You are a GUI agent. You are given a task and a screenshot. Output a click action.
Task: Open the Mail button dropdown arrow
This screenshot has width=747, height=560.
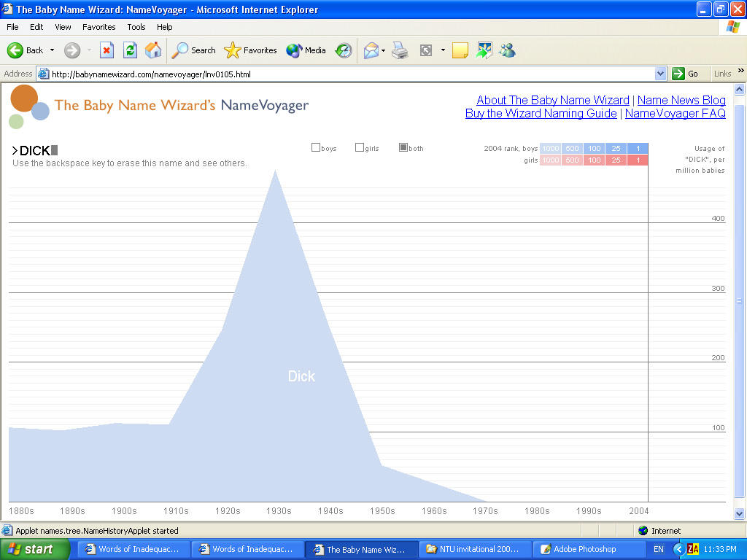383,50
